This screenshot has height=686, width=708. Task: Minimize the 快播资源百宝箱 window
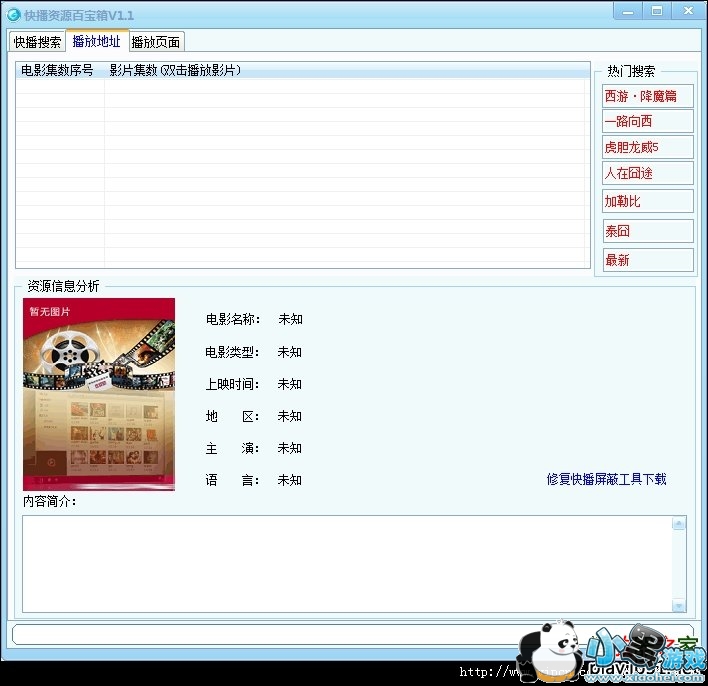pyautogui.click(x=628, y=11)
